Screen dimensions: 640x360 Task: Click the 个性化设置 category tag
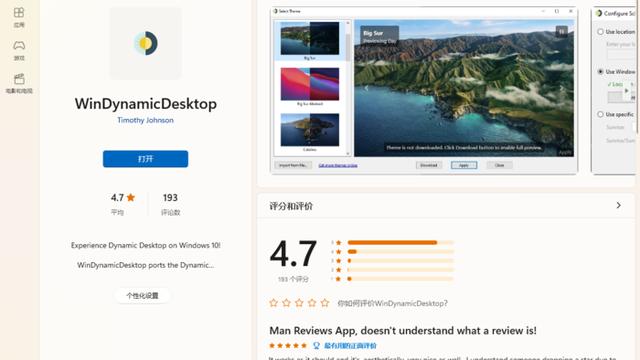[142, 296]
